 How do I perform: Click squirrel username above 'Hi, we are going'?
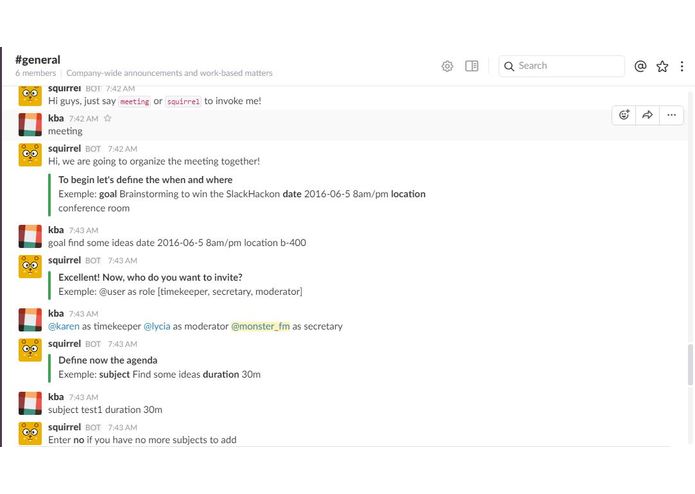pyautogui.click(x=64, y=148)
